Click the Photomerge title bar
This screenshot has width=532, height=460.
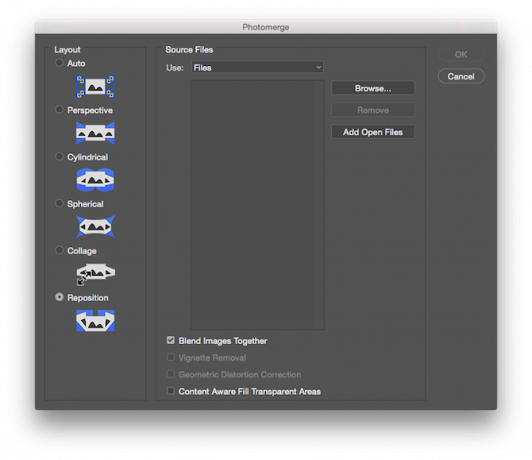[266, 27]
